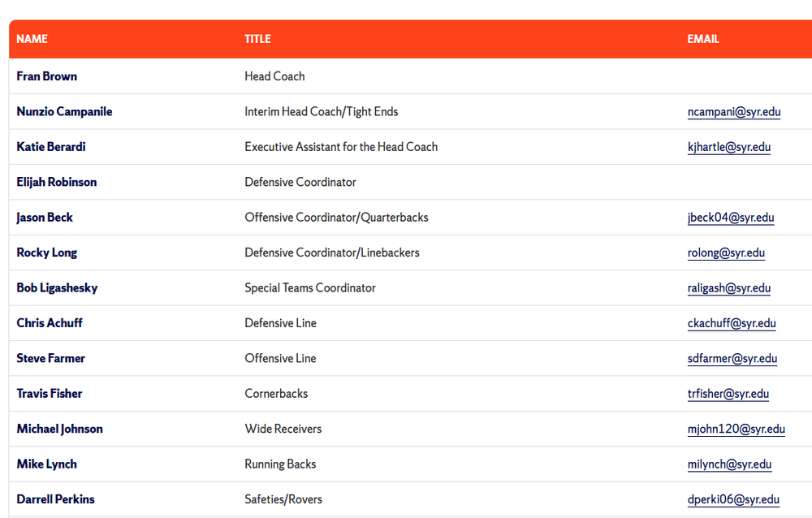
Task: Click Mike Lynch's email link
Action: coord(729,464)
